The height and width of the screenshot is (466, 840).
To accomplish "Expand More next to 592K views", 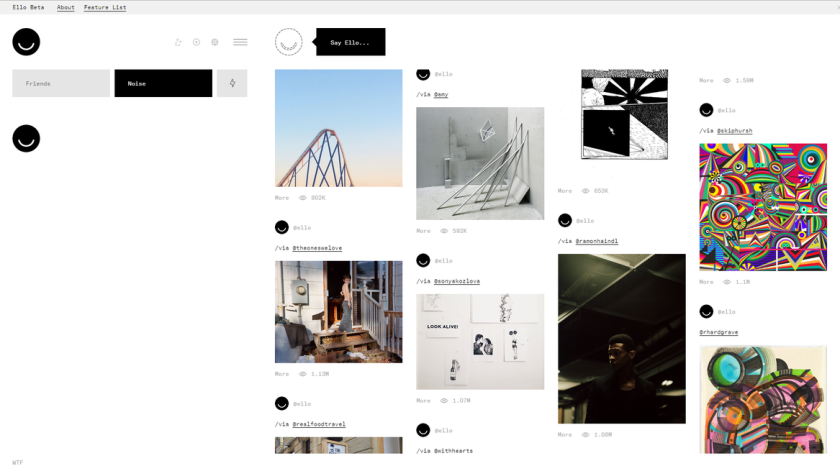I will (x=423, y=231).
